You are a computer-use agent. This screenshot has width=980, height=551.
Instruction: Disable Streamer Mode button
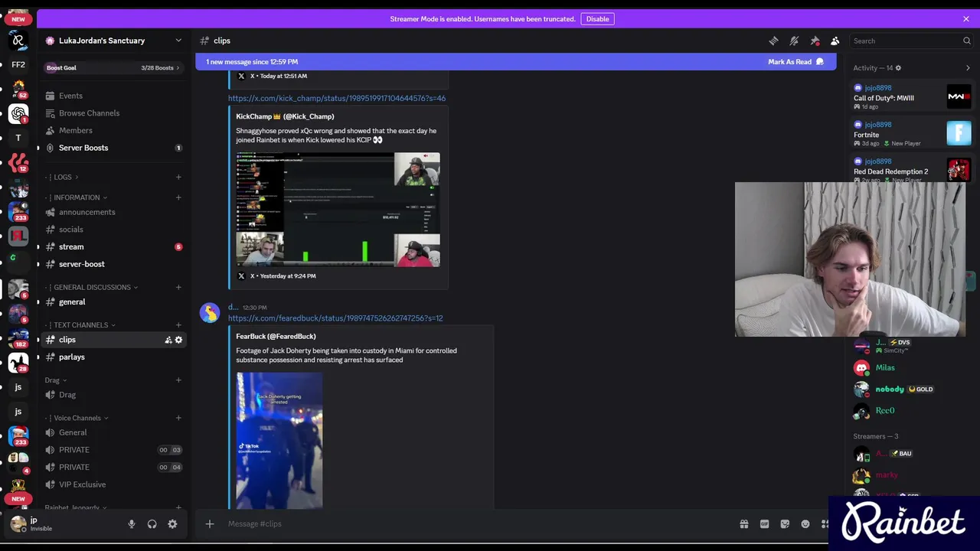pyautogui.click(x=598, y=19)
